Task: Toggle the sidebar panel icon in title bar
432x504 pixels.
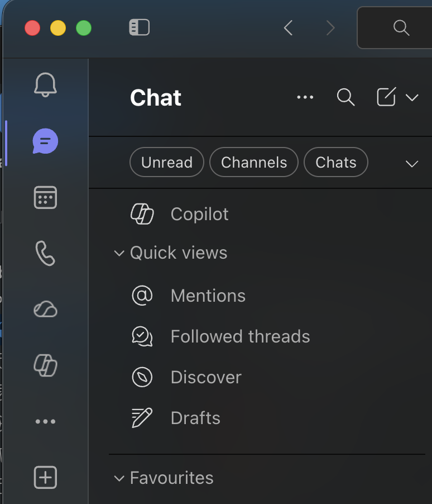Action: pyautogui.click(x=140, y=27)
